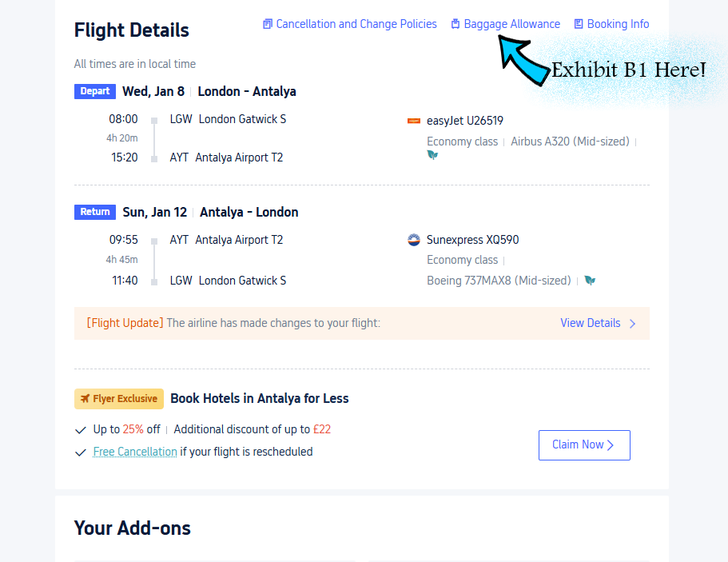Open Cancellation and Change Policies link
This screenshot has height=562, width=728.
coord(356,24)
